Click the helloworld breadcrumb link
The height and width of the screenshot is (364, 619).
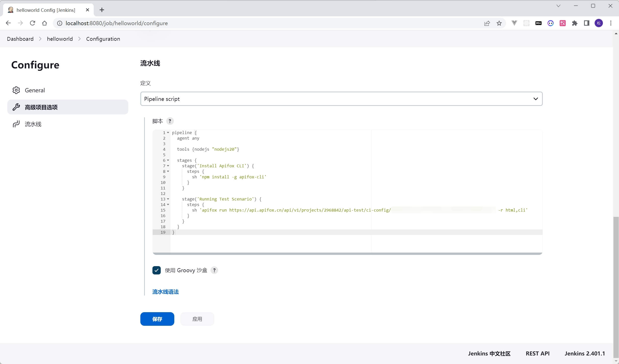click(60, 39)
